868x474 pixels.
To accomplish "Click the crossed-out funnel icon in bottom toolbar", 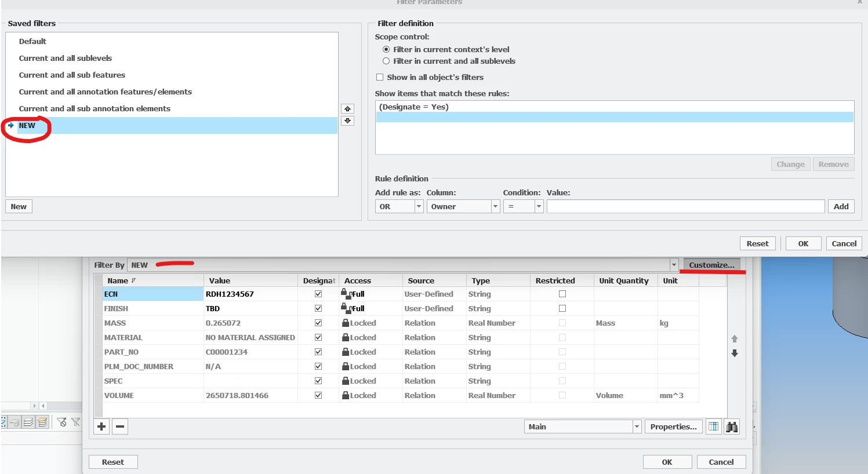I will (x=76, y=422).
